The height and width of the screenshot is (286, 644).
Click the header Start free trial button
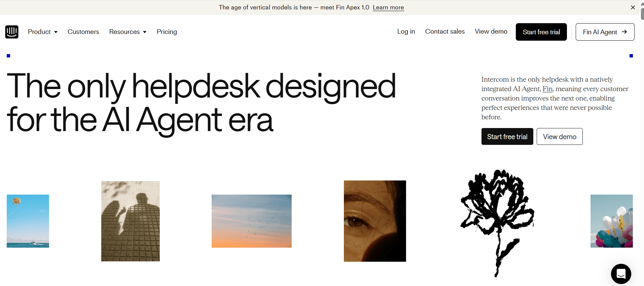pos(541,32)
